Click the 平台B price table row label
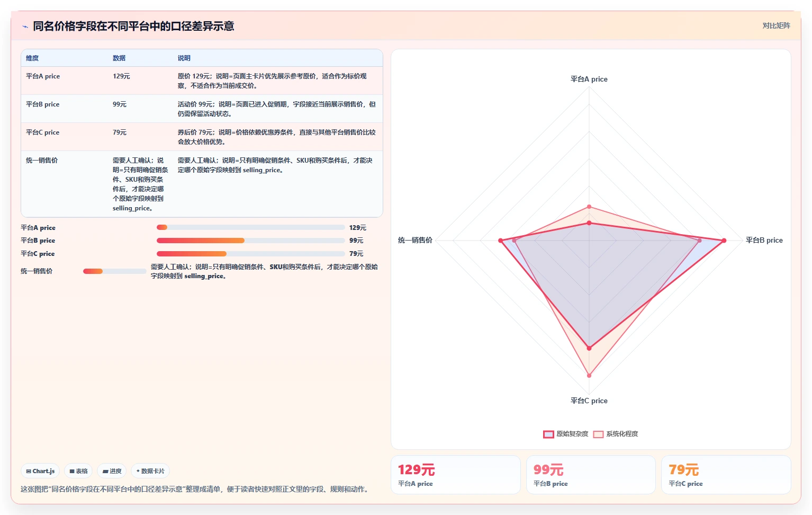This screenshot has width=812, height=515. coord(42,104)
